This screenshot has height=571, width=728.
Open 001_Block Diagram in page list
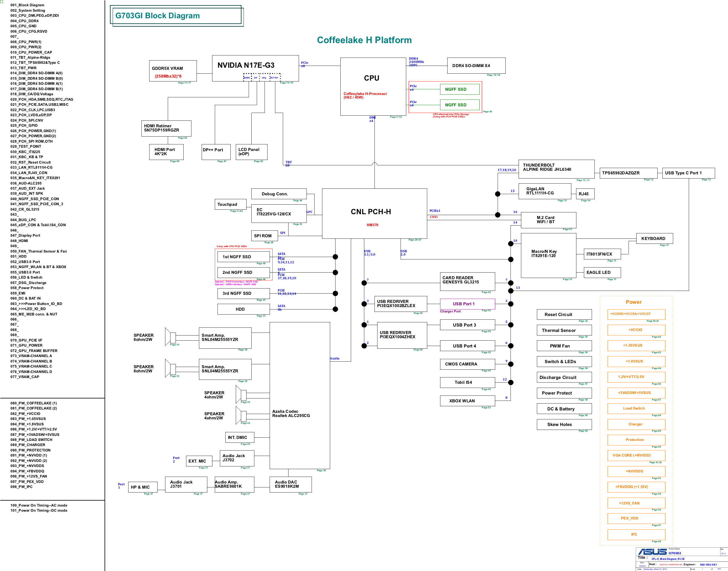click(x=27, y=5)
